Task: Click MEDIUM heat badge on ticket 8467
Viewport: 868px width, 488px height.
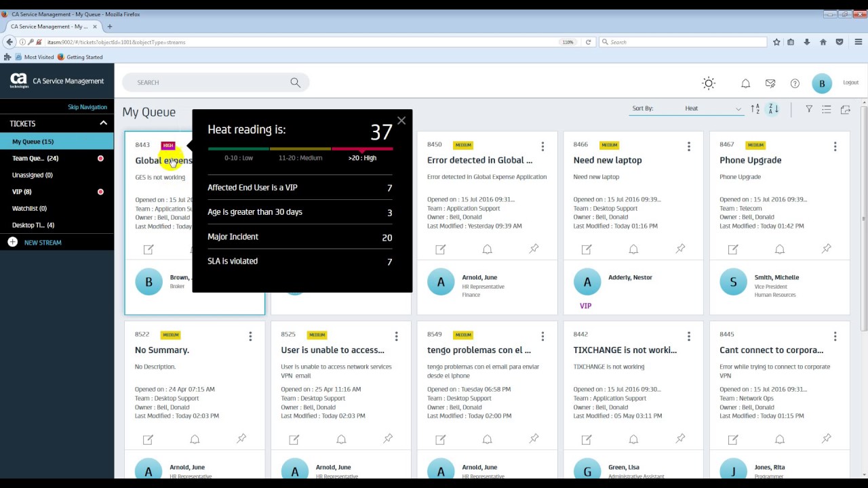Action: coord(755,145)
